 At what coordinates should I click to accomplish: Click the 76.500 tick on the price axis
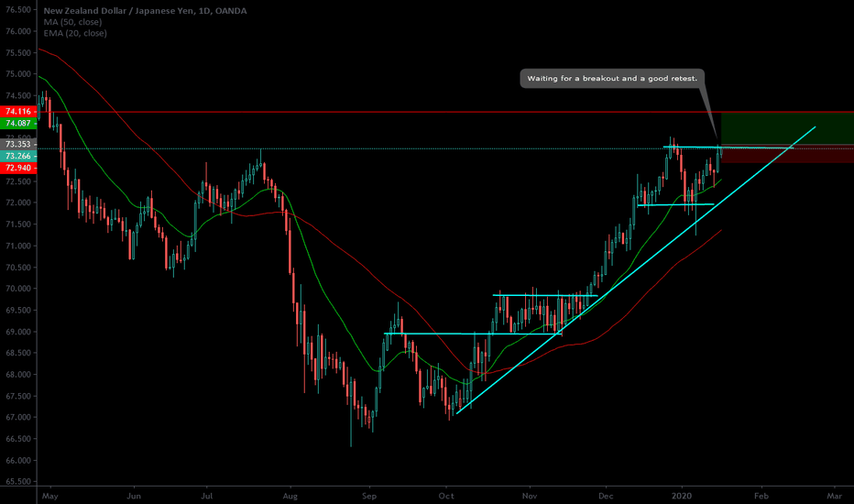(18, 9)
